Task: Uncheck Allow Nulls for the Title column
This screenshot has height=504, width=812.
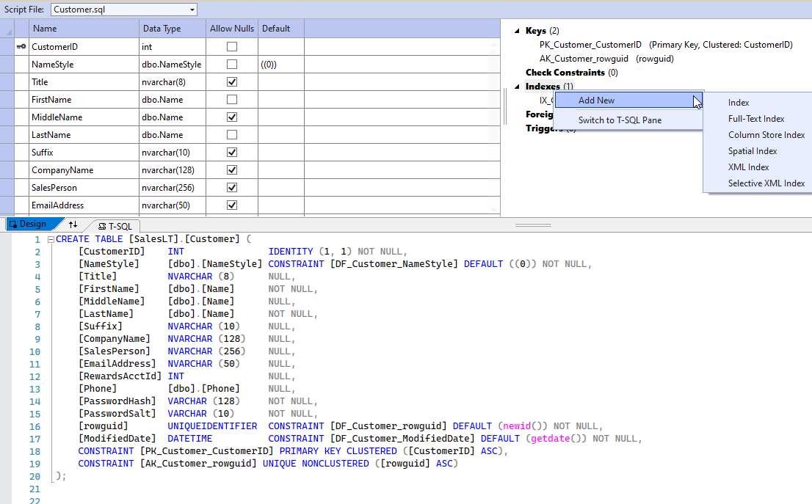Action: pyautogui.click(x=231, y=81)
